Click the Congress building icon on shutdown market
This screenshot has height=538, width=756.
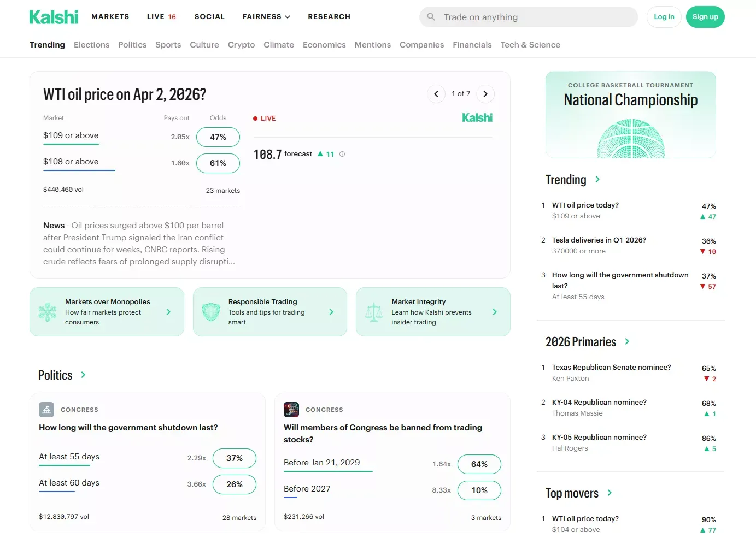pos(46,409)
